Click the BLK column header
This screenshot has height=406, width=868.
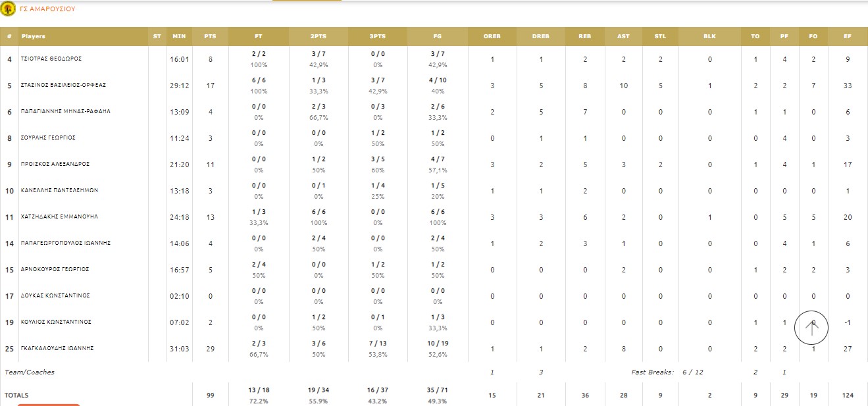[x=709, y=36]
